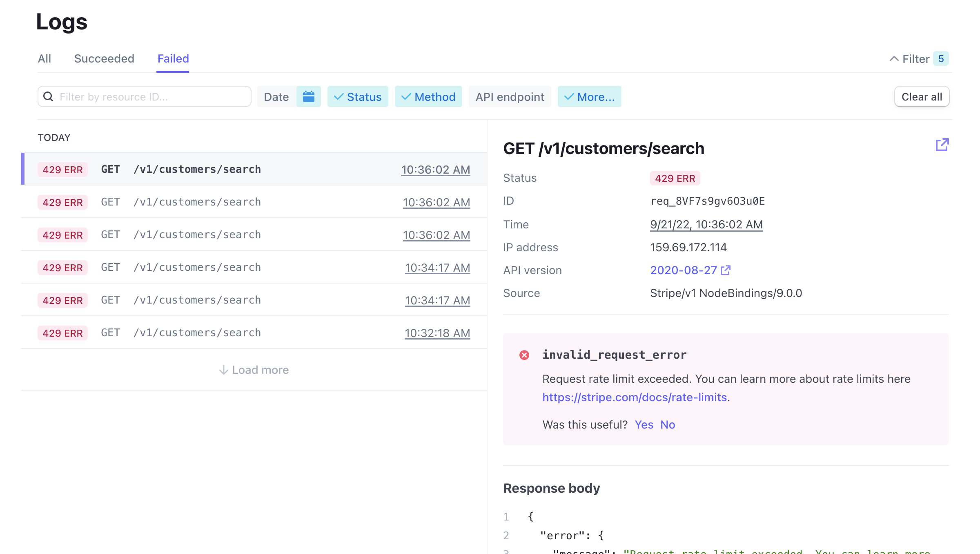Select the All logs tab
The height and width of the screenshot is (554, 980).
(44, 58)
